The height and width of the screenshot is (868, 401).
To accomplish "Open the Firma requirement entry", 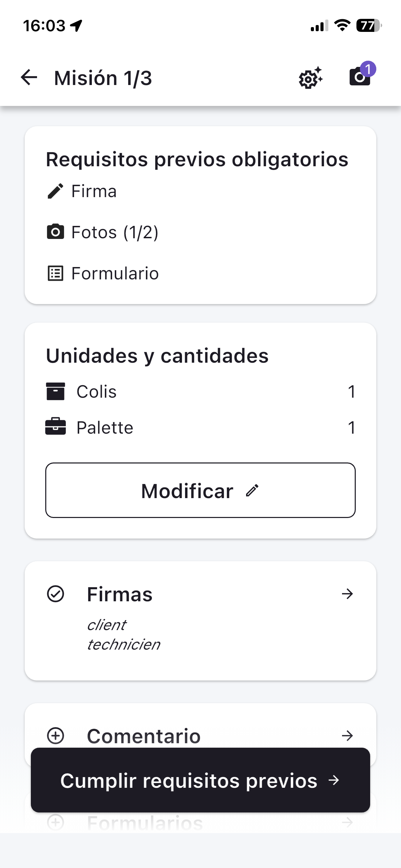I will (94, 191).
